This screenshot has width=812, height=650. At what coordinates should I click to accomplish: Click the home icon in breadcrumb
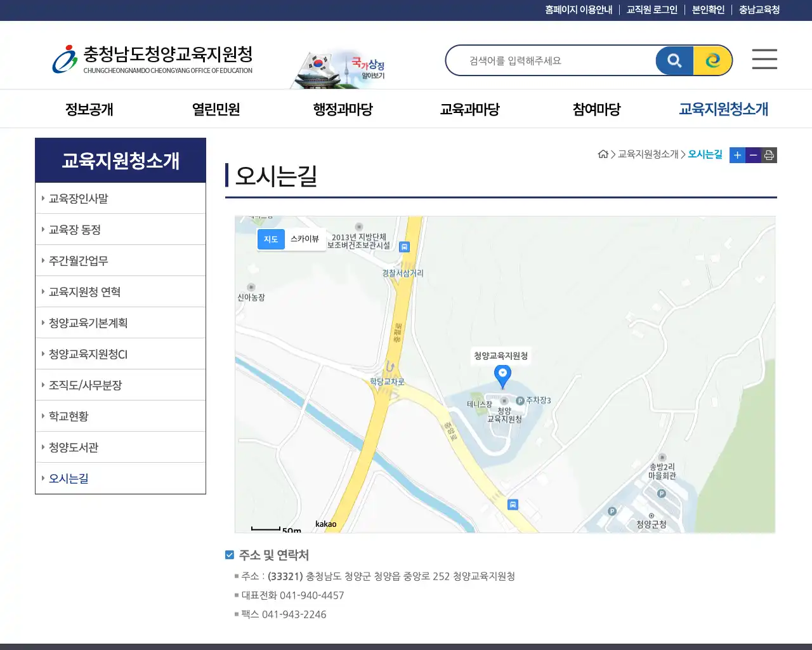[x=603, y=154]
